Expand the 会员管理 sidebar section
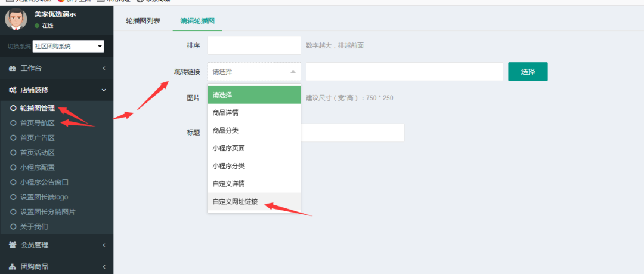 (104, 245)
